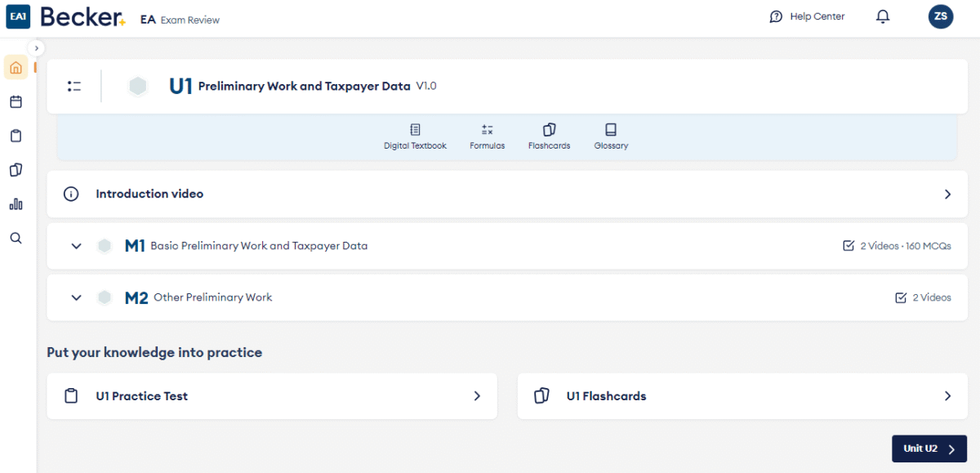
Task: Start the U1 Practice Test card
Action: pyautogui.click(x=272, y=396)
